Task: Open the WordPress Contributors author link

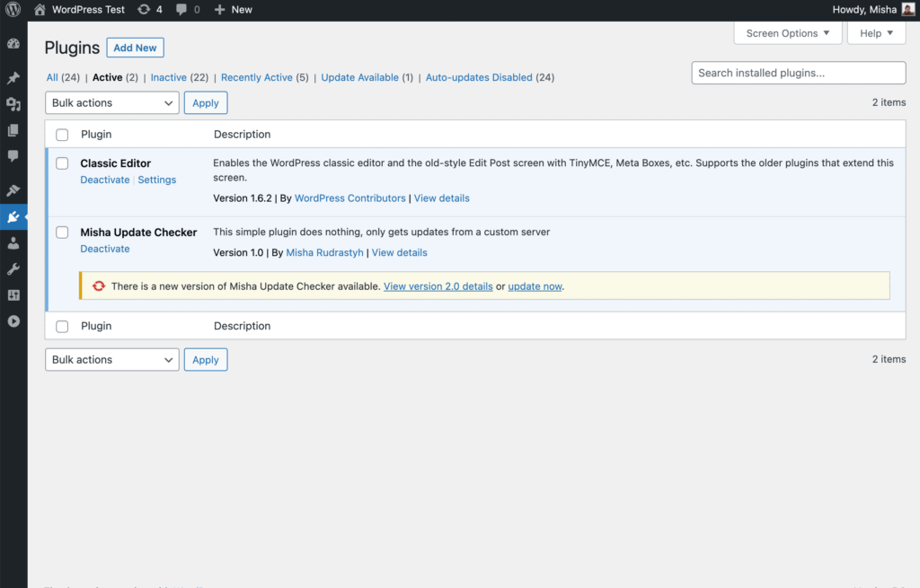Action: point(349,198)
